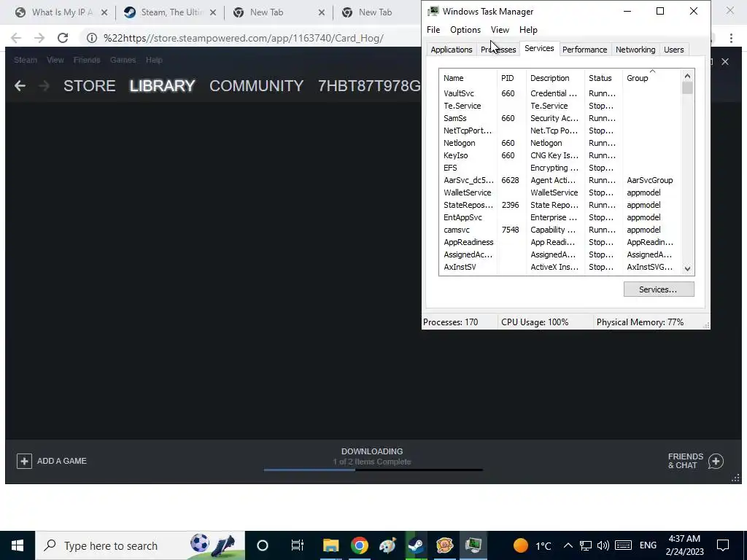Open the Windows Start menu
The width and height of the screenshot is (747, 560).
pos(18,545)
